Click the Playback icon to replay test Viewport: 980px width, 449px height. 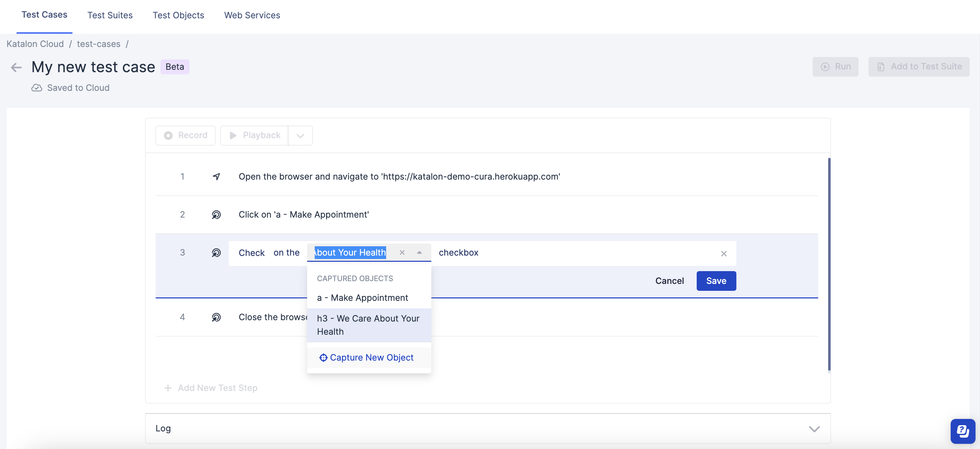click(x=233, y=135)
